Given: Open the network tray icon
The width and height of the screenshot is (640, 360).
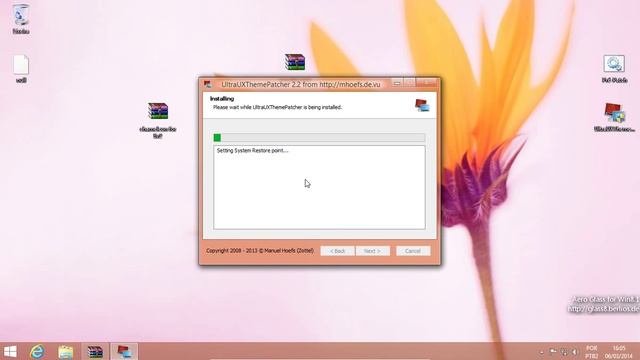Looking at the screenshot, I should tap(564, 352).
